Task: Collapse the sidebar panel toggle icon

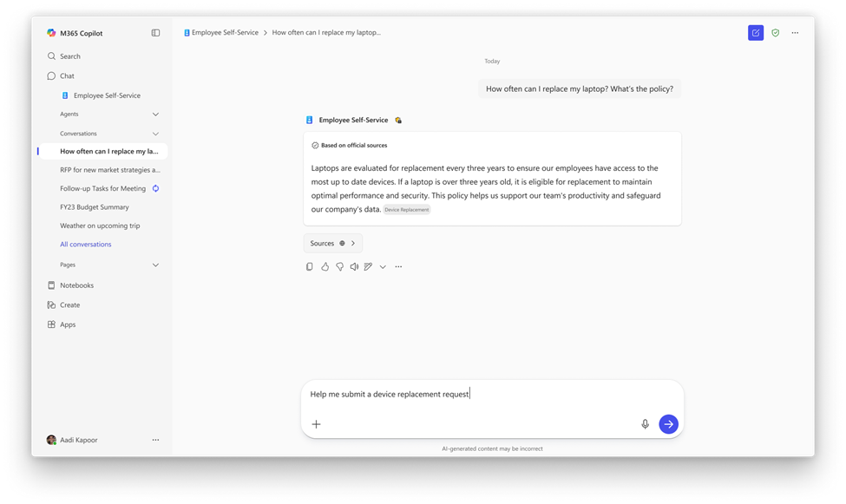Action: point(155,33)
